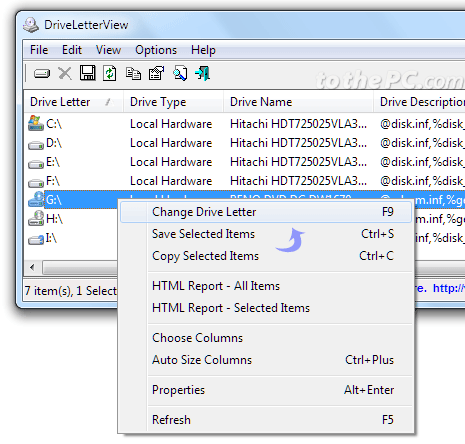
Task: Open the Edit menu
Action: tap(72, 50)
